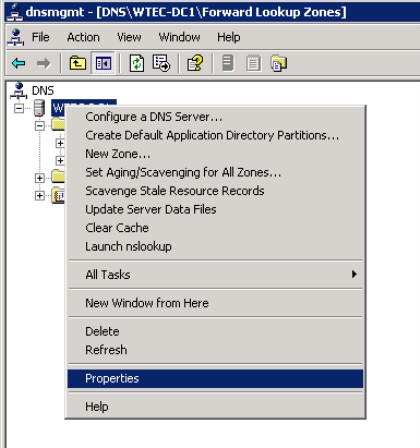420x448 pixels.
Task: Open the View menu
Action: 129,37
